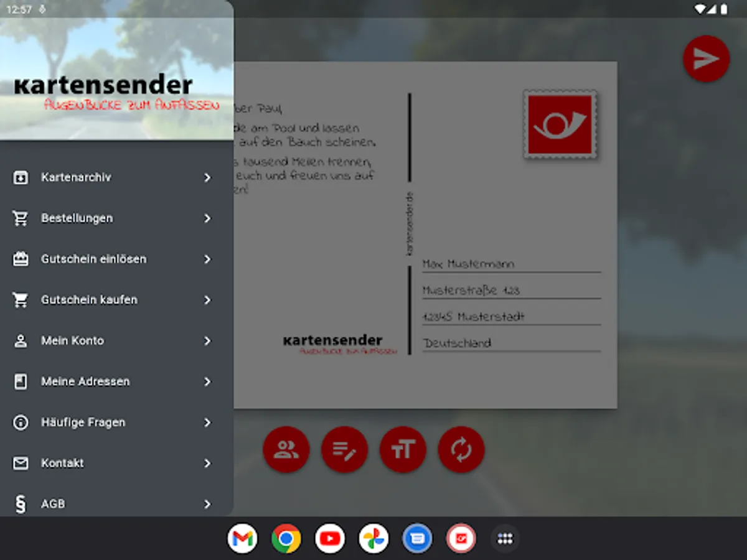Tap the vertical kartensender.de text on postcard
This screenshot has width=747, height=560.
click(x=409, y=223)
